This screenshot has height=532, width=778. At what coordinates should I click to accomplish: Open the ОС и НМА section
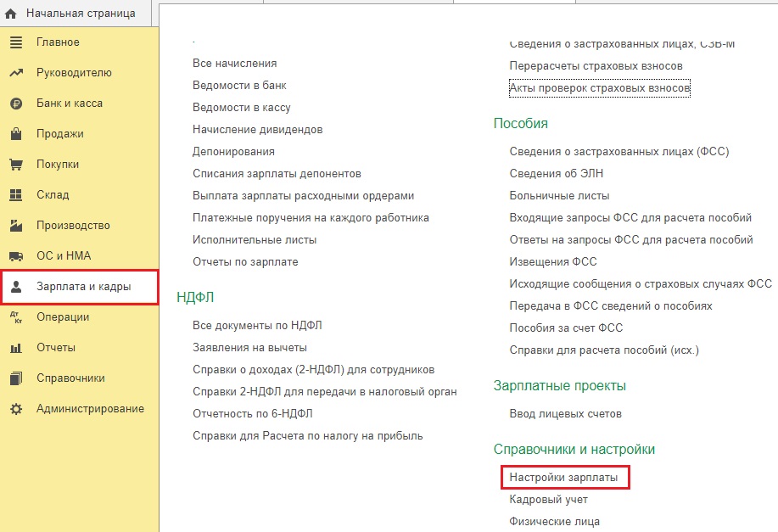point(80,256)
